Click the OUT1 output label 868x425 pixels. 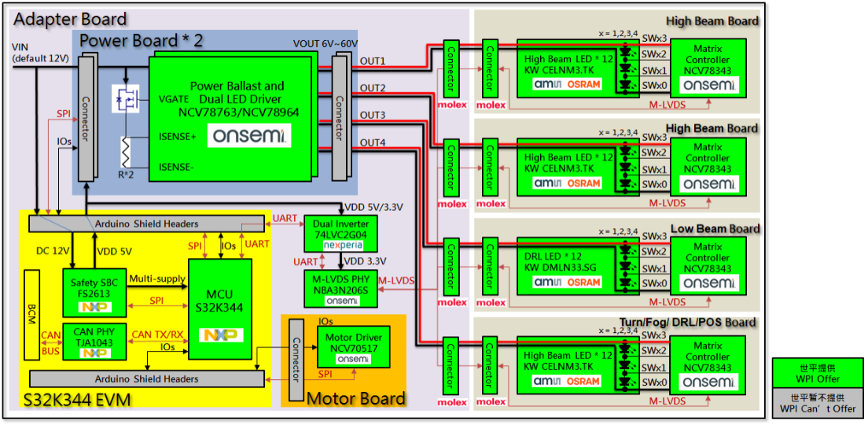(x=373, y=60)
